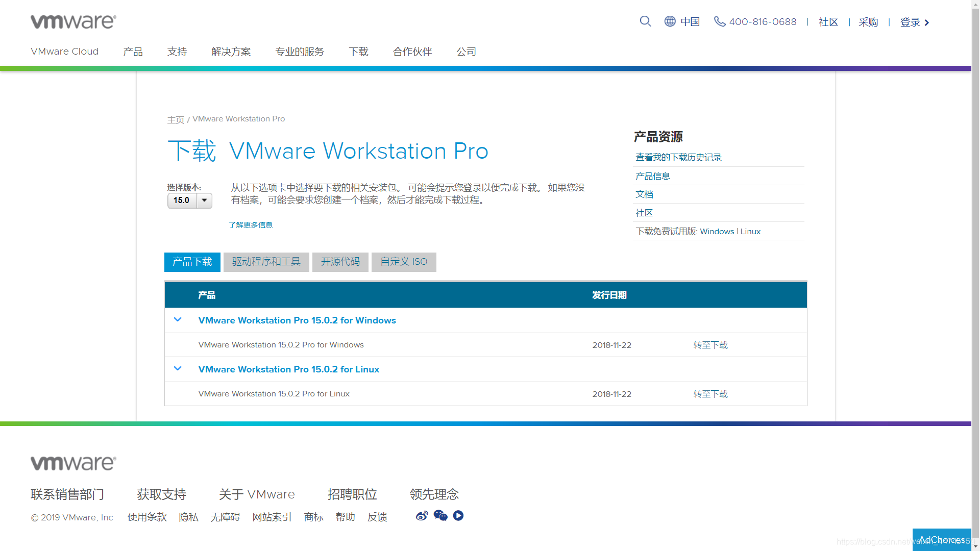Open the 无障碍 footer link
This screenshot has width=980, height=551.
point(225,517)
